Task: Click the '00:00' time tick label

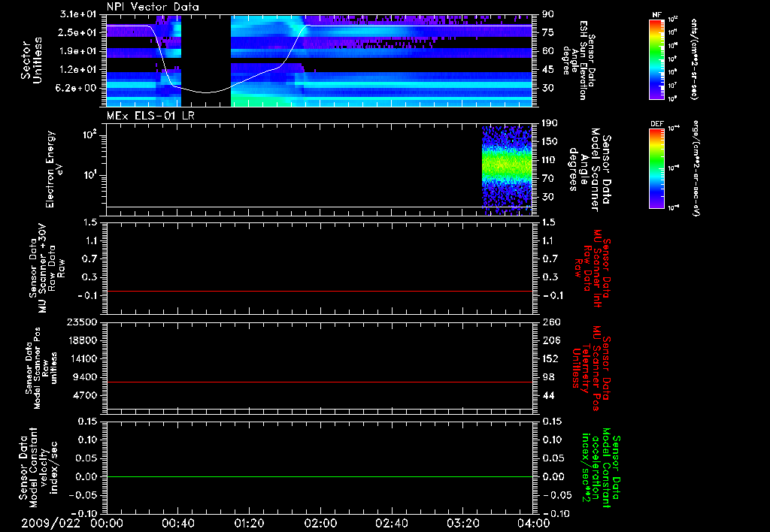Action: tap(107, 523)
